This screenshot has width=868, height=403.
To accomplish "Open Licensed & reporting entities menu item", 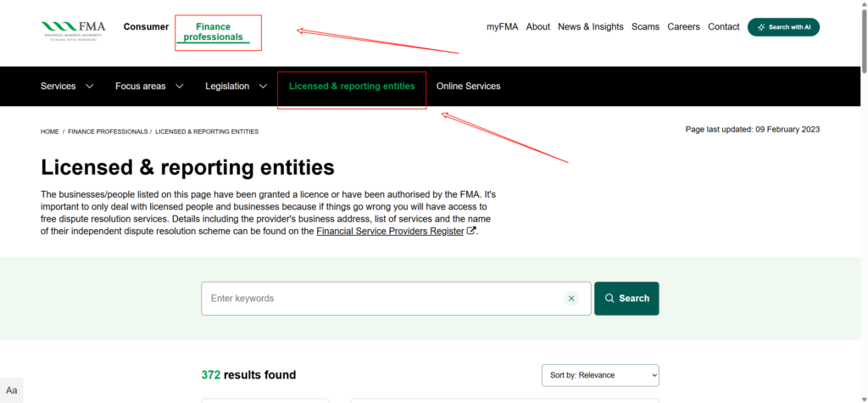I will pyautogui.click(x=352, y=86).
